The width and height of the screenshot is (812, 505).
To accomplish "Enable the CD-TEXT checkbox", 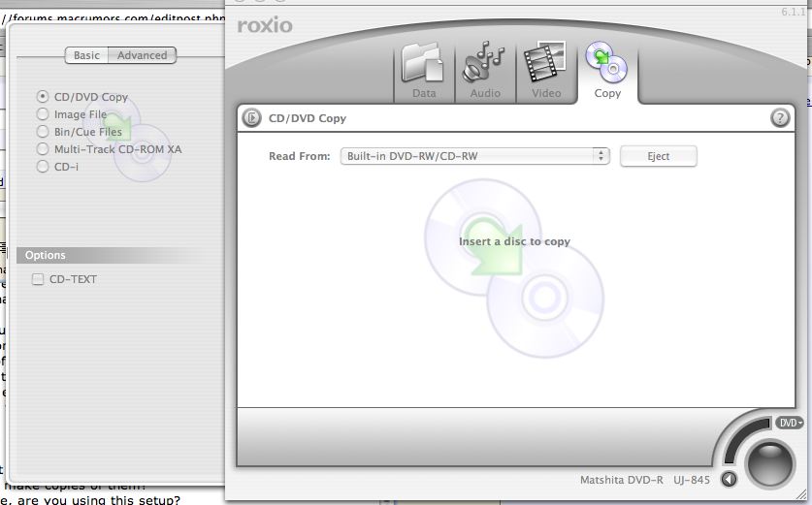I will coord(38,279).
